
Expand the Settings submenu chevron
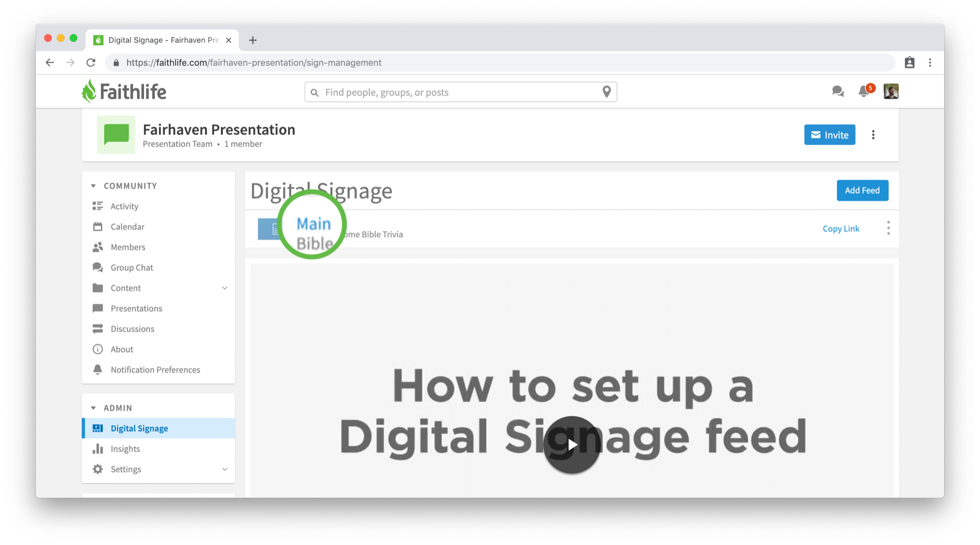[225, 470]
